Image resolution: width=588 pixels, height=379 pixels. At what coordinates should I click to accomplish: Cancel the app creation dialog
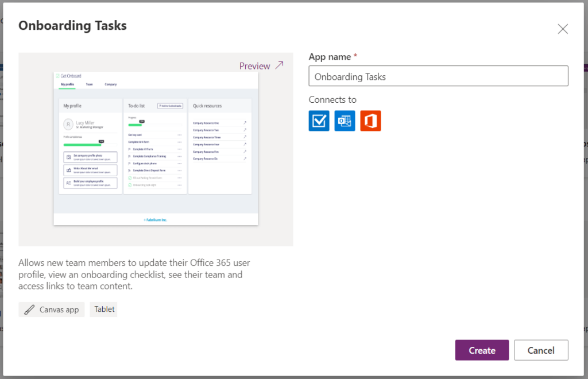click(x=541, y=350)
